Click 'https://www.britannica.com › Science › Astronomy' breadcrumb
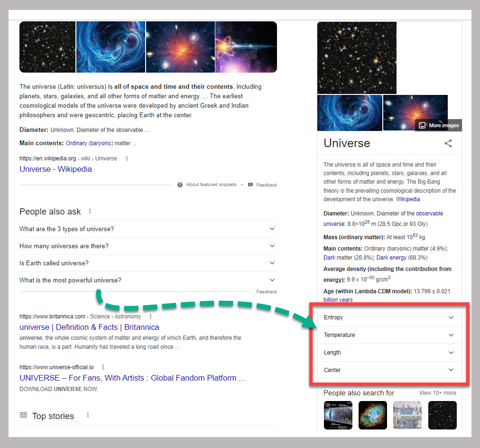The width and height of the screenshot is (480, 448). (x=80, y=317)
